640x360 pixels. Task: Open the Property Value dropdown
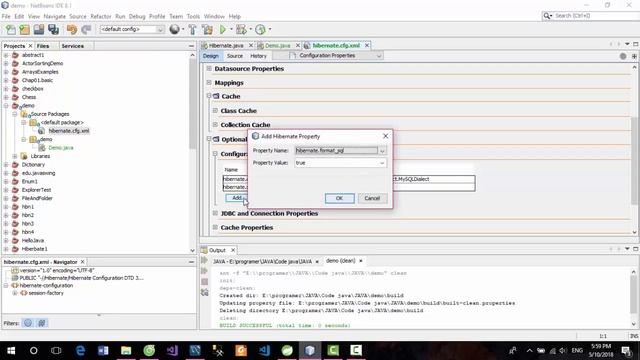[382, 163]
